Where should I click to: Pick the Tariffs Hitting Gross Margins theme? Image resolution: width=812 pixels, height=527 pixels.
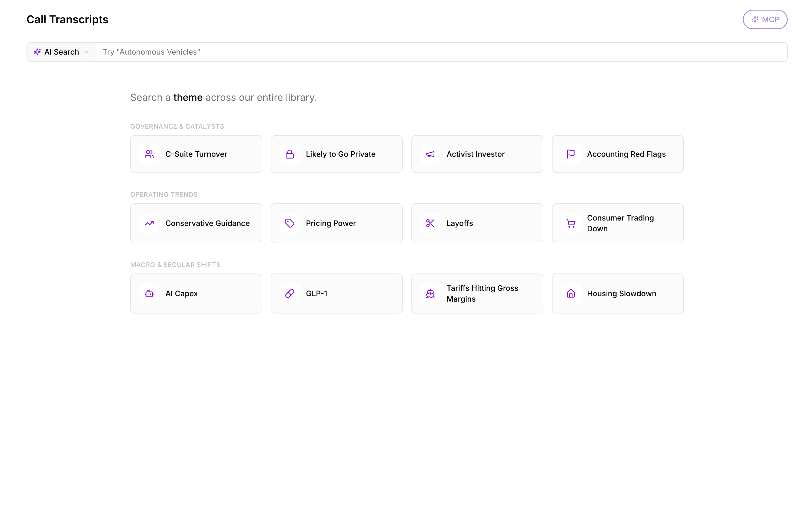coord(477,294)
